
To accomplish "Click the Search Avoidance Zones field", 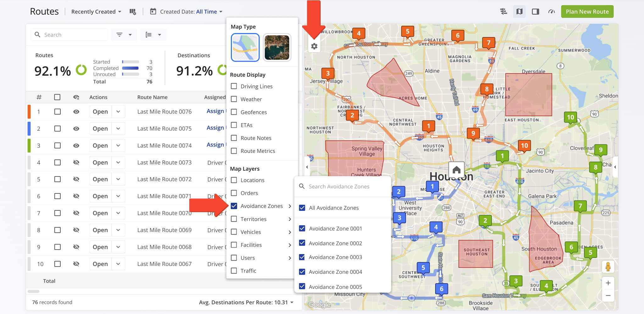I will pos(343,187).
